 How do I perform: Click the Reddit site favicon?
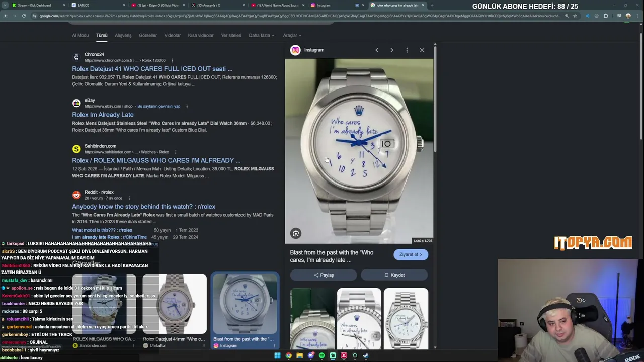pyautogui.click(x=76, y=195)
